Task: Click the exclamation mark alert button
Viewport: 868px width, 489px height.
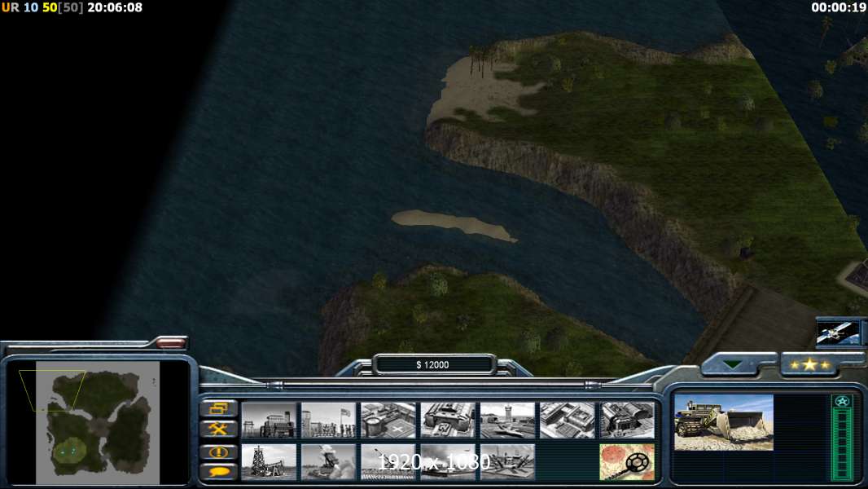Action: pos(219,452)
